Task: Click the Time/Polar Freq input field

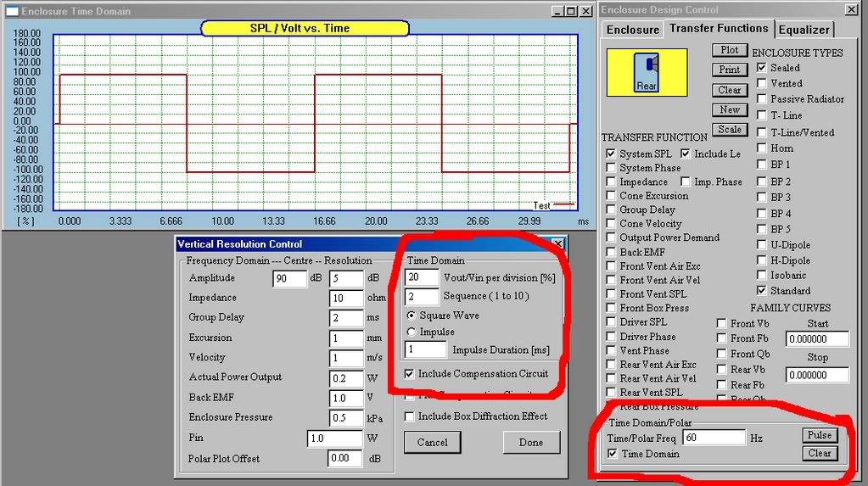Action: (x=714, y=438)
